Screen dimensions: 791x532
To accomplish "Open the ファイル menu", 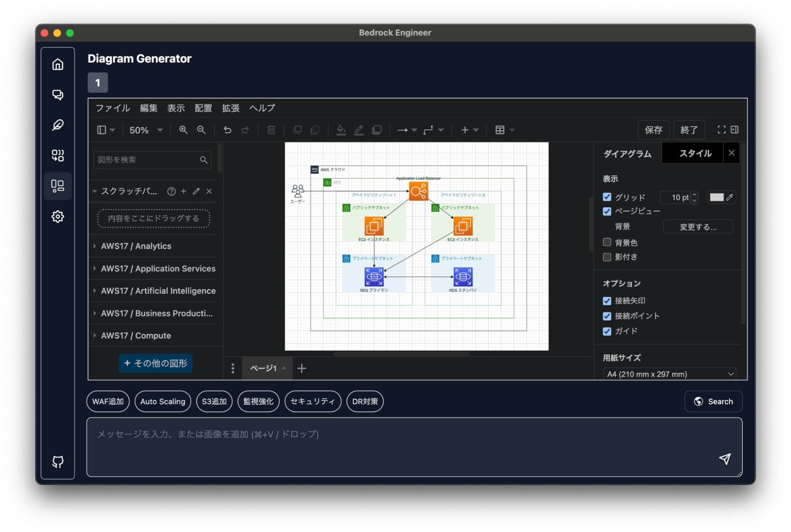I will [x=112, y=108].
